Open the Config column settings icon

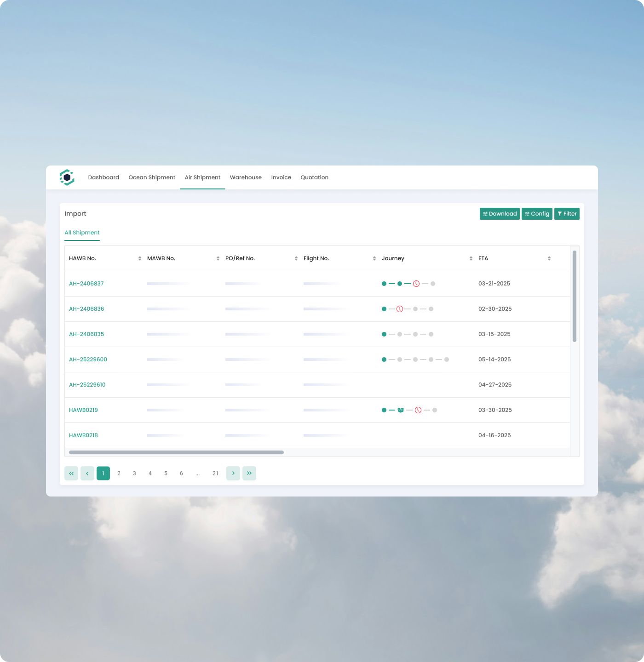pyautogui.click(x=527, y=213)
